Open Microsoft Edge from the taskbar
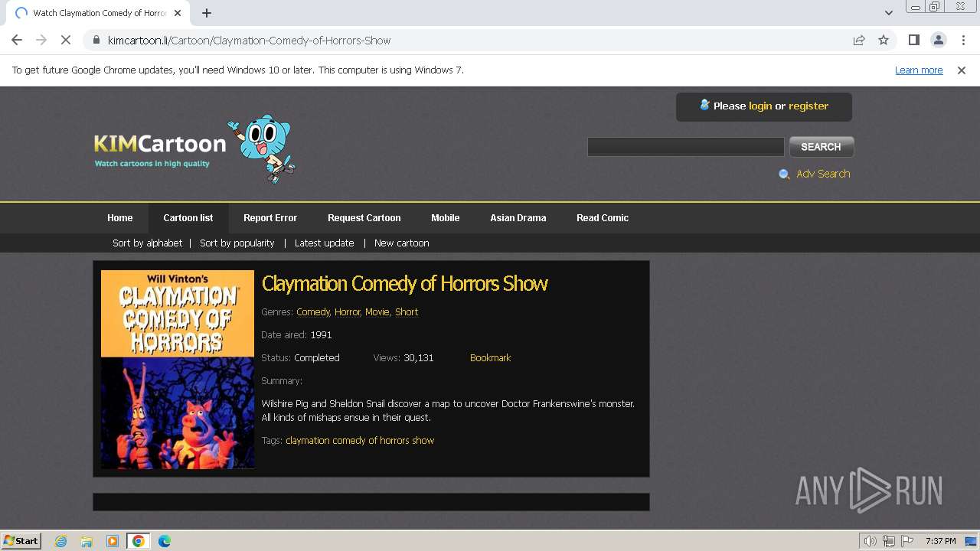 click(165, 541)
